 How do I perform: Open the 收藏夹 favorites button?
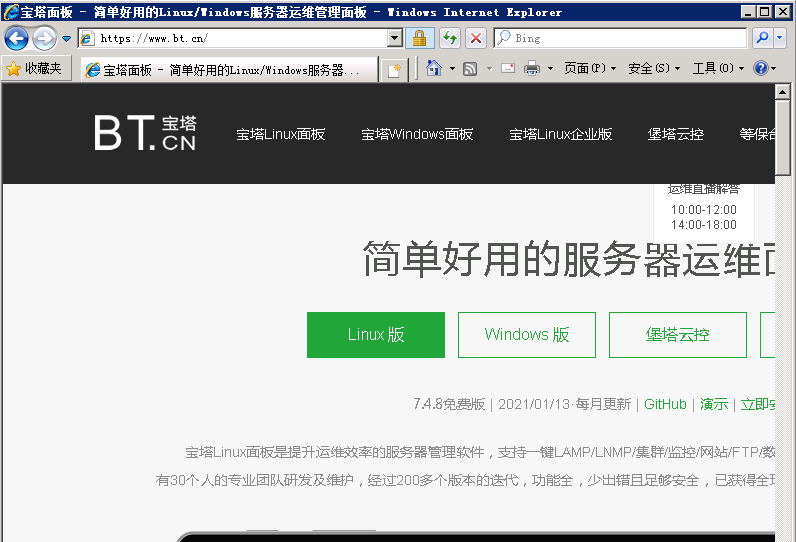pos(34,69)
